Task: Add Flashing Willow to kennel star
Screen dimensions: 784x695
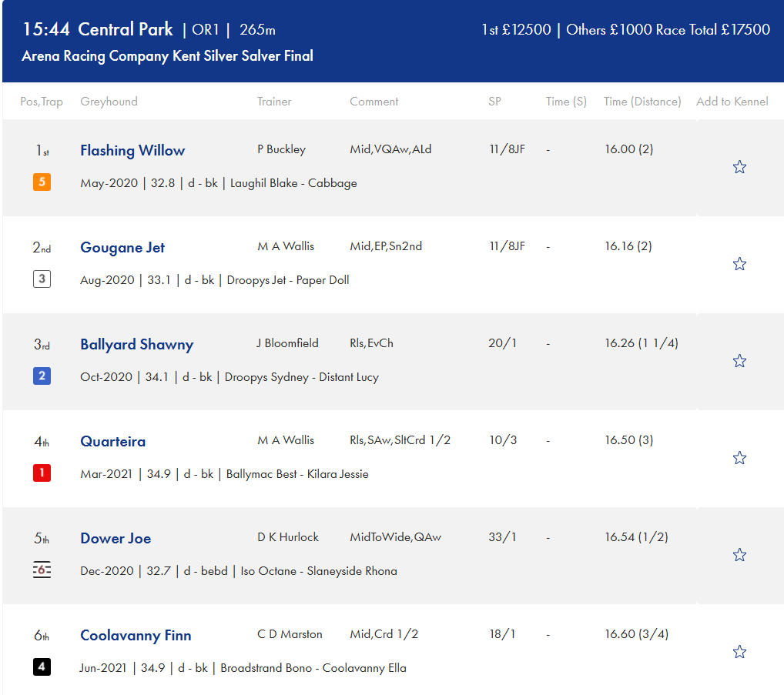Action: [x=739, y=167]
